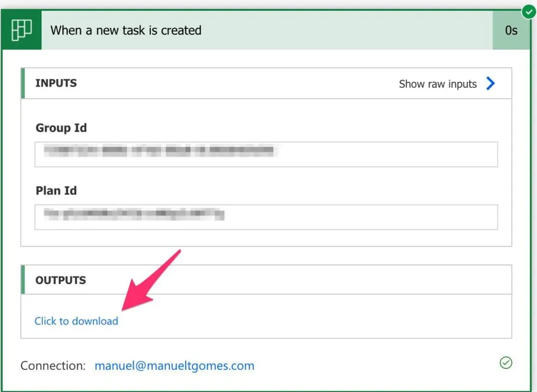Click the Planner icon in the header

[x=22, y=30]
